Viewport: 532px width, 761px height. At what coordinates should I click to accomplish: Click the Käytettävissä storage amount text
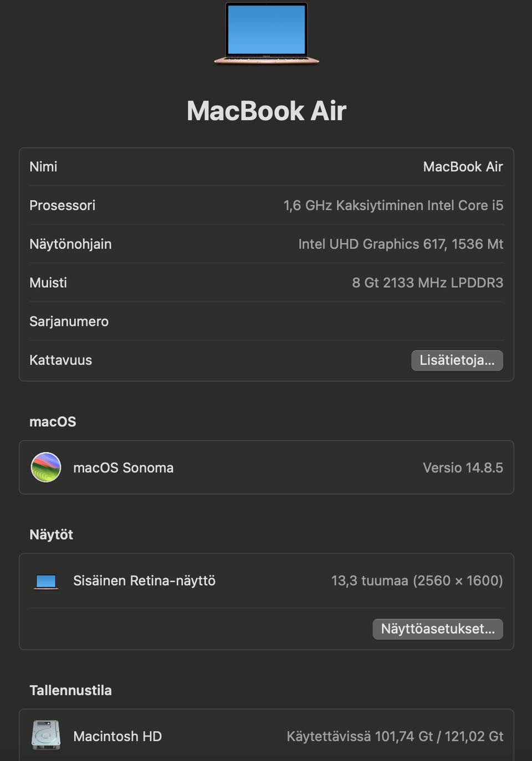pos(395,736)
